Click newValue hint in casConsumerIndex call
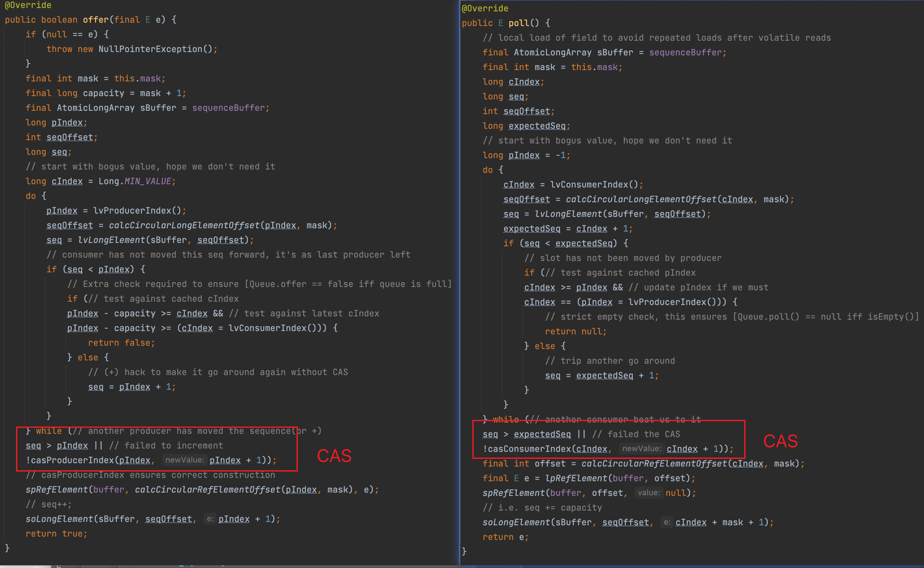The width and height of the screenshot is (924, 568). [642, 449]
